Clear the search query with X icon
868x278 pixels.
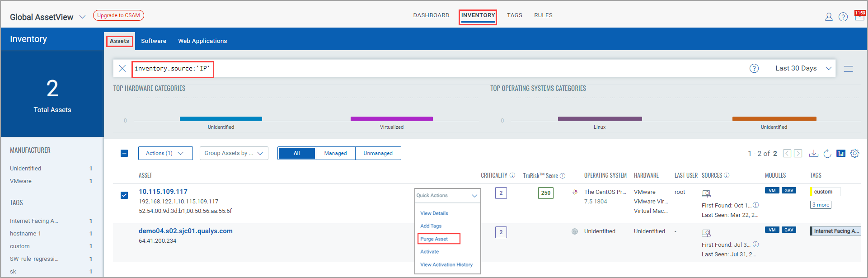[122, 68]
